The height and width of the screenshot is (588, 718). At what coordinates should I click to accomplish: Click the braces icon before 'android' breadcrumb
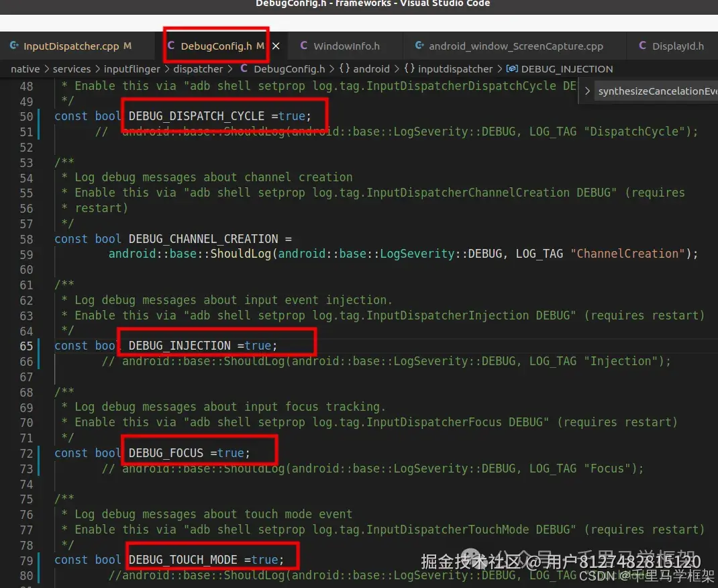(x=344, y=68)
